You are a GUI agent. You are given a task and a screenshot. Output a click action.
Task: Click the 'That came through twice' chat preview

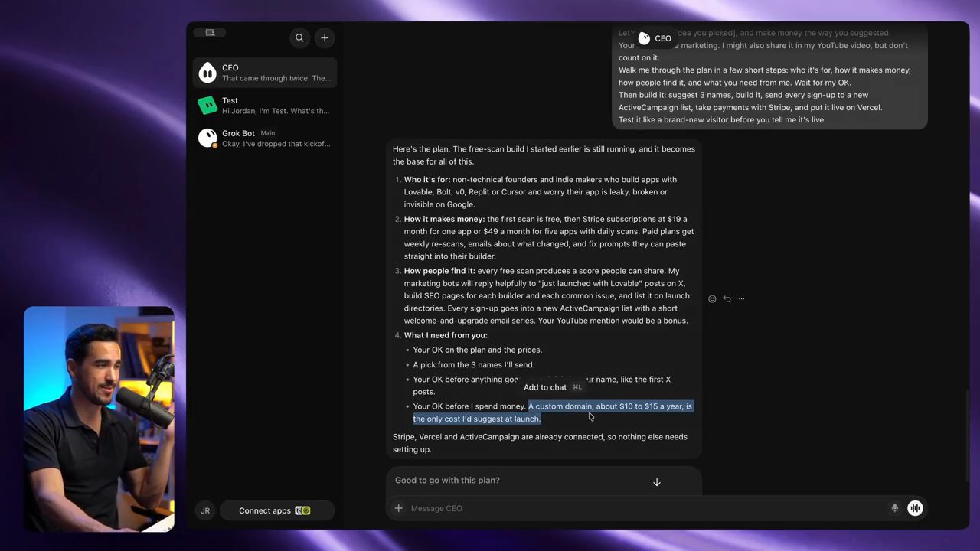click(x=276, y=78)
